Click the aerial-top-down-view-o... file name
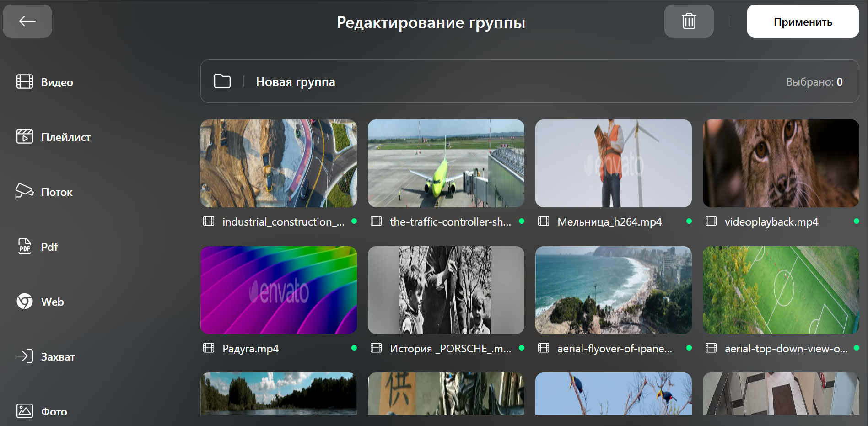 pyautogui.click(x=786, y=349)
